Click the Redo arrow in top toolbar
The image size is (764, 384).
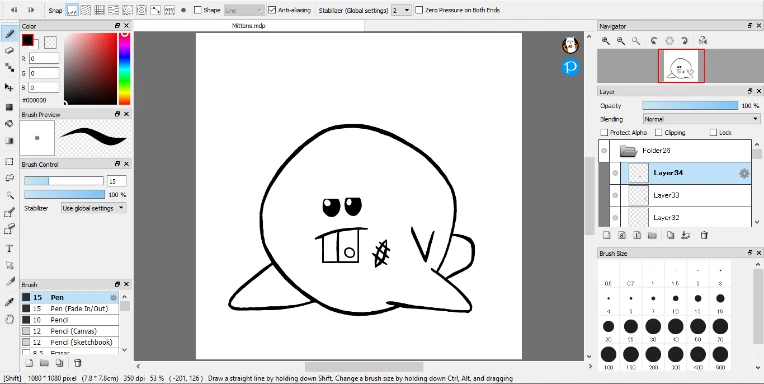(x=31, y=10)
